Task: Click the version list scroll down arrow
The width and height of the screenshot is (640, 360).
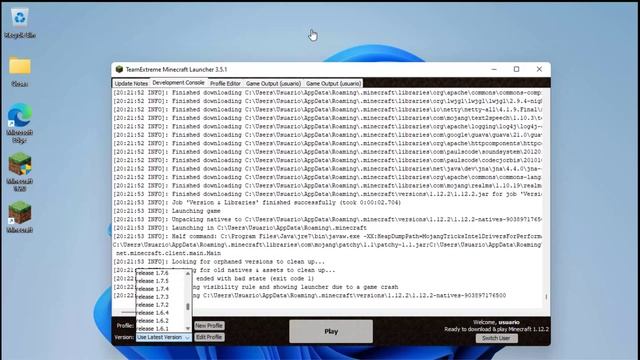Action: point(188,329)
